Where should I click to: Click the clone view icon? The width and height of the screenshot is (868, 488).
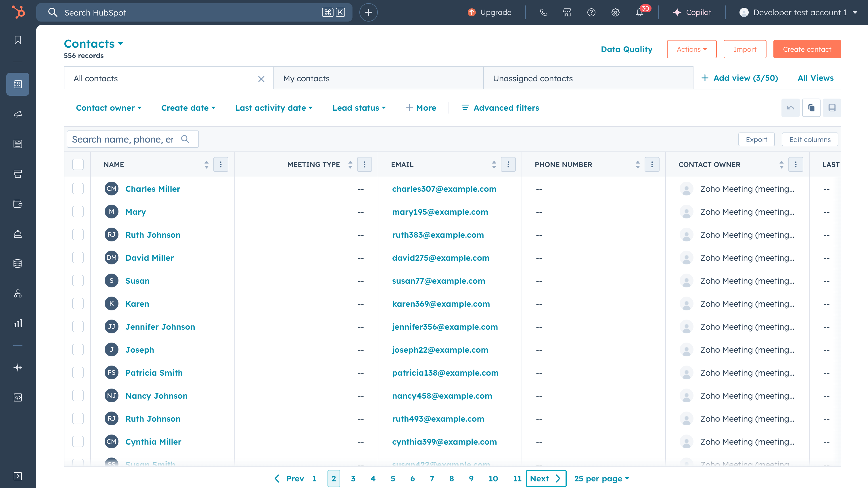tap(811, 108)
